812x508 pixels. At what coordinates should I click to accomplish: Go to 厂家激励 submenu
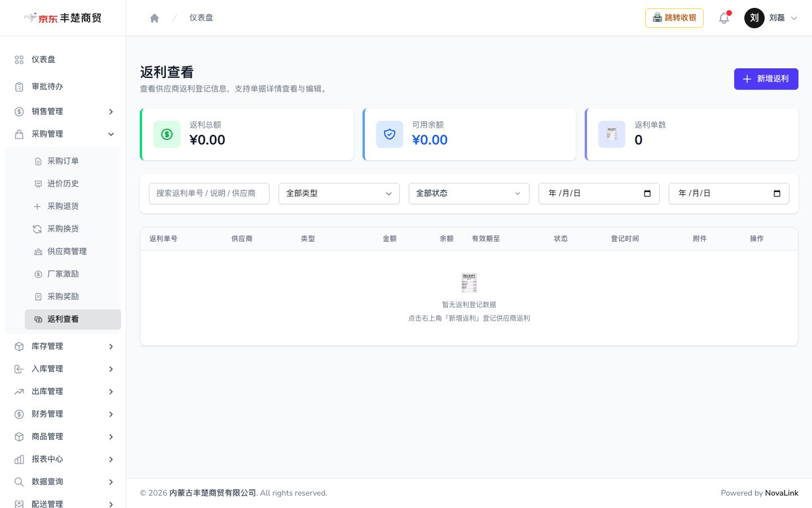[73, 274]
